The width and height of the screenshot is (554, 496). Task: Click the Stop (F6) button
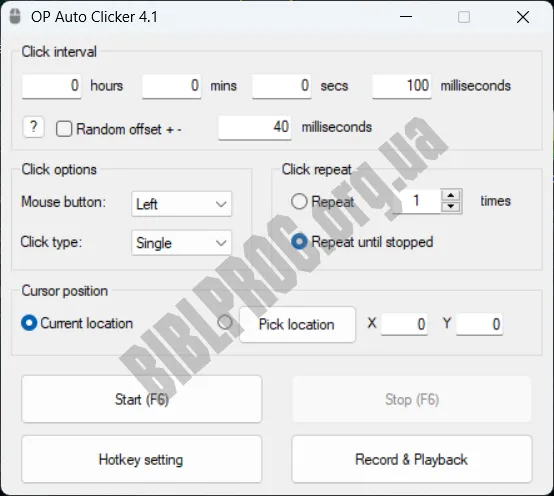click(412, 399)
